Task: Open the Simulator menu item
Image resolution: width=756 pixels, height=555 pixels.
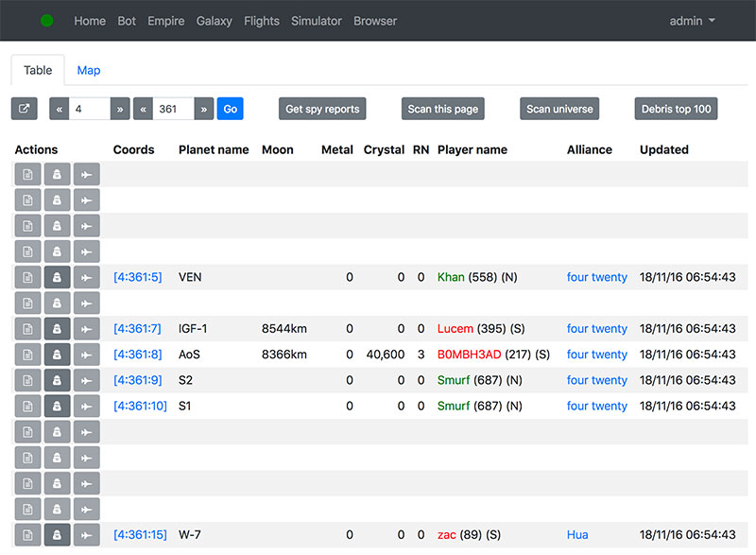Action: coord(317,21)
